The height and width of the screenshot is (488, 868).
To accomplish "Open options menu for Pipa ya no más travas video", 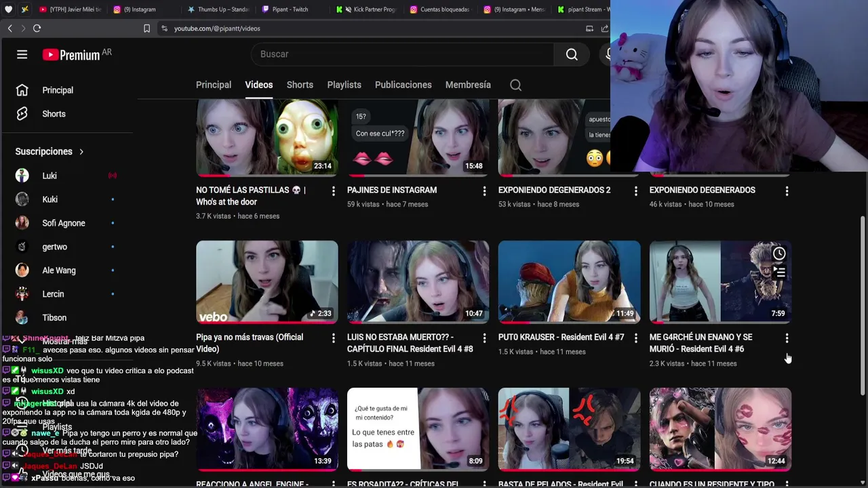I will pos(333,338).
